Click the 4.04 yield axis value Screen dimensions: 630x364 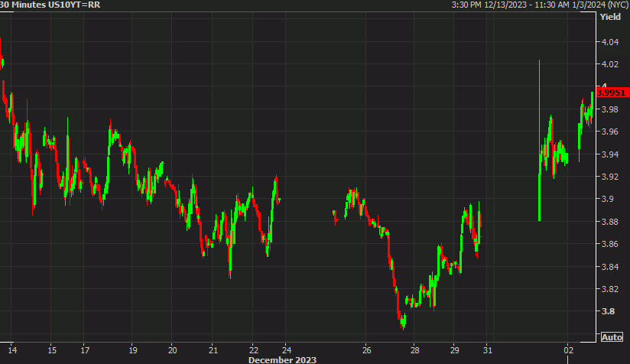tap(610, 42)
